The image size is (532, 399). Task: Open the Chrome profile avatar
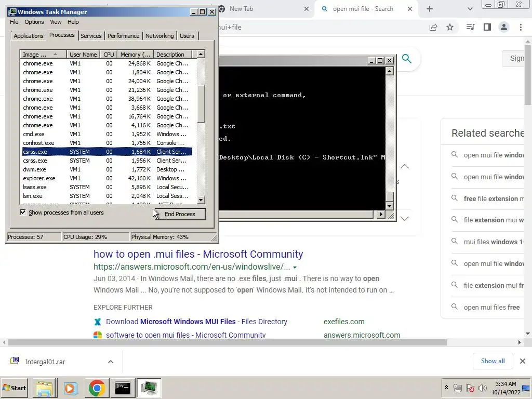pos(504,27)
